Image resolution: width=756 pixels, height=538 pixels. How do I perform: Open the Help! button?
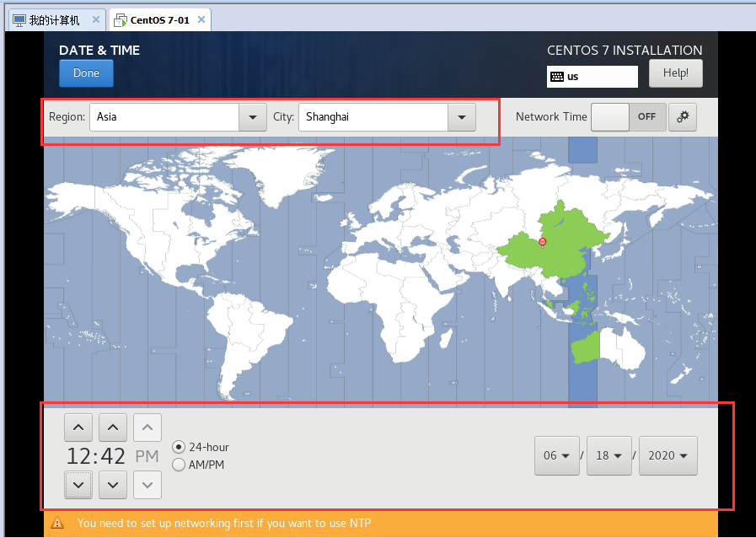coord(675,73)
